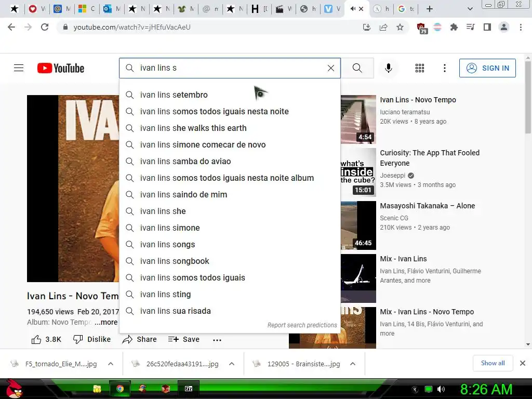Close the downloads bar

pos(523,363)
